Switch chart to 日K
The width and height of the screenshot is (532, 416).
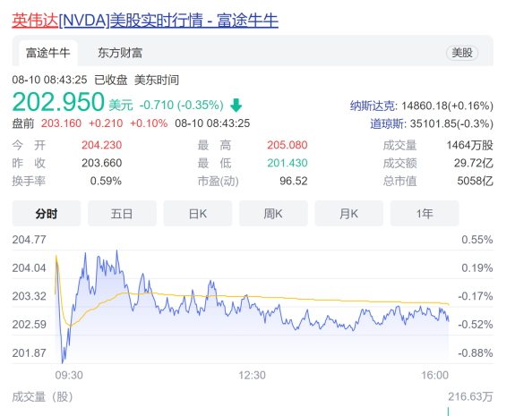(x=197, y=214)
